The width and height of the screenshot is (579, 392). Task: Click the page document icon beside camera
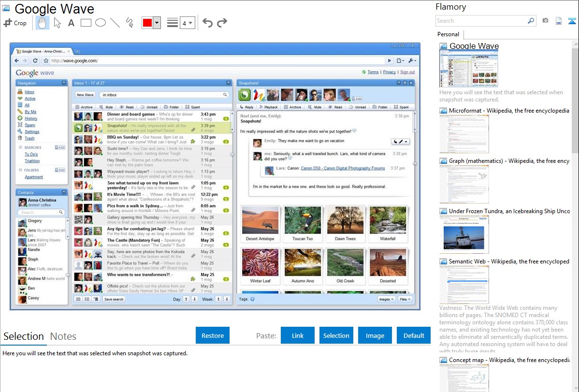click(559, 21)
